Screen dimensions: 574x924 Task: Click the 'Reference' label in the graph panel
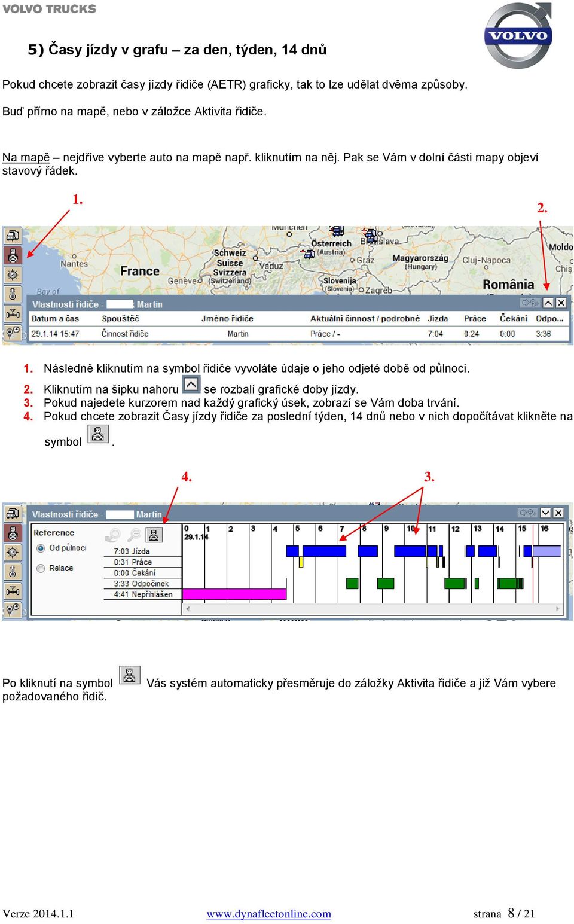click(54, 533)
